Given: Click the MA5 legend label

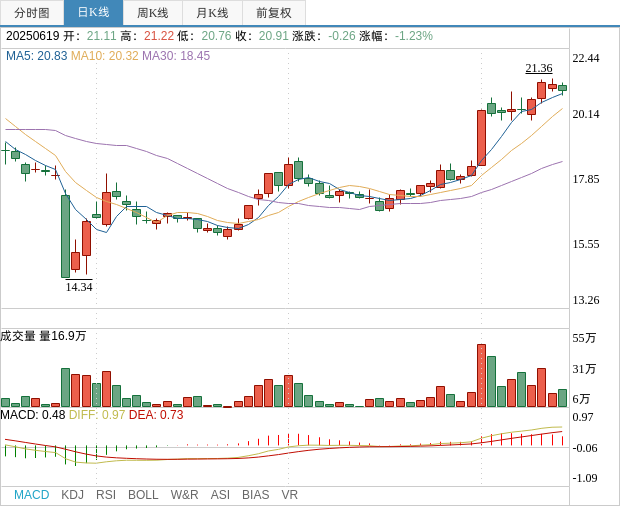Looking at the screenshot, I should pyautogui.click(x=36, y=56).
